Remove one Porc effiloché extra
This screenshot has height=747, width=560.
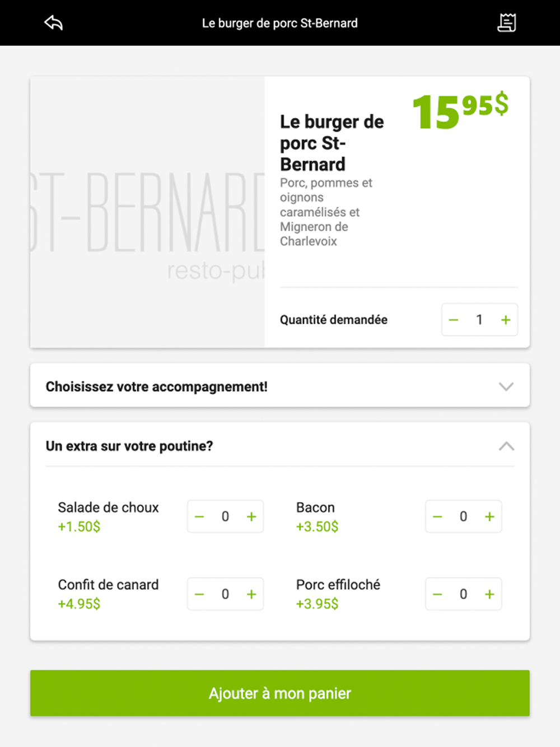[x=437, y=594]
